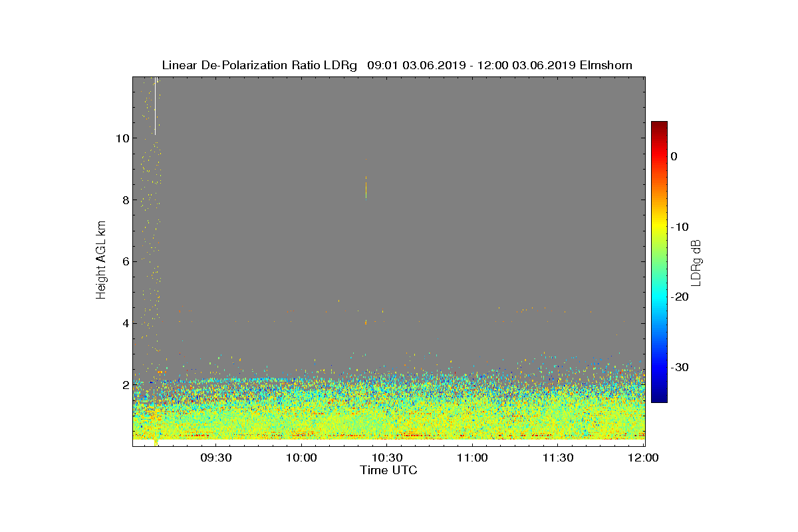This screenshot has width=798, height=532.
Task: Click the height tick label 2
Action: click(125, 386)
